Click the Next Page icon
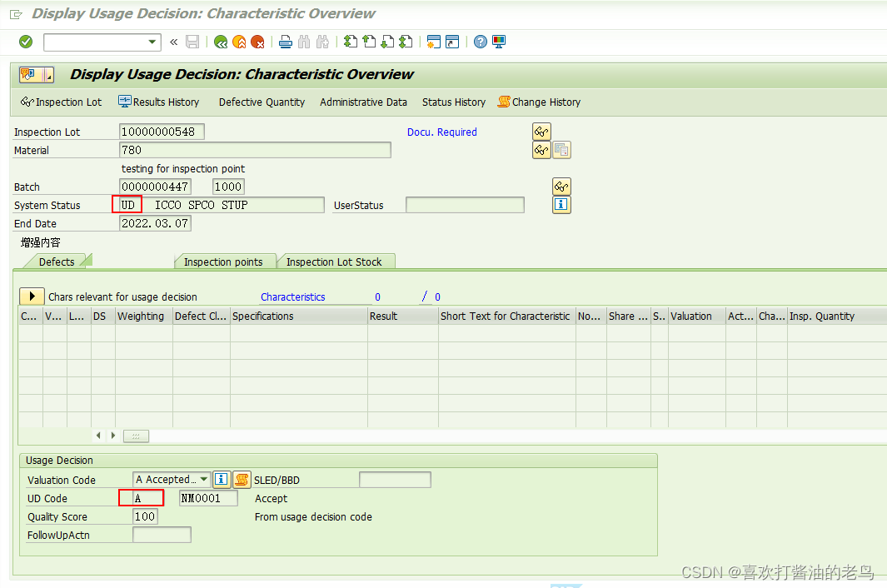This screenshot has width=887, height=588. [x=387, y=42]
